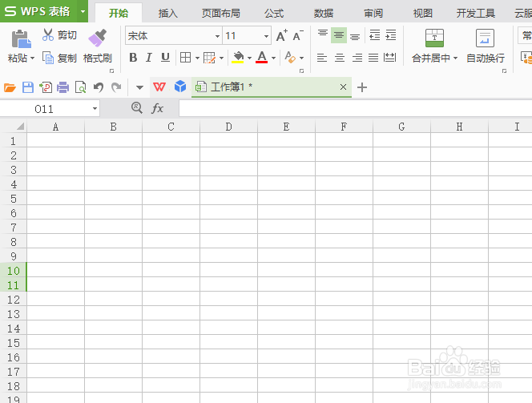Switch to the 开始 (Home) tab
This screenshot has width=532, height=403.
[119, 14]
